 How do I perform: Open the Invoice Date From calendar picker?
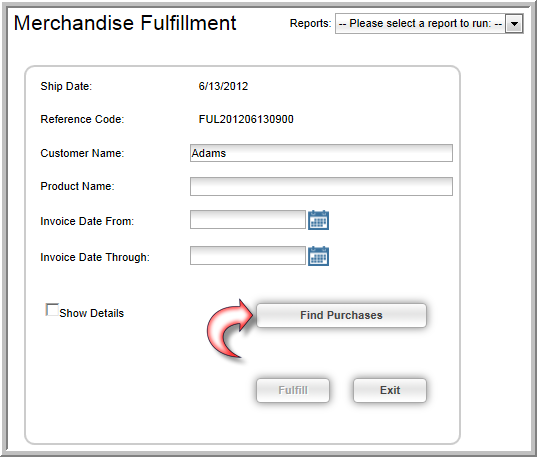(318, 220)
